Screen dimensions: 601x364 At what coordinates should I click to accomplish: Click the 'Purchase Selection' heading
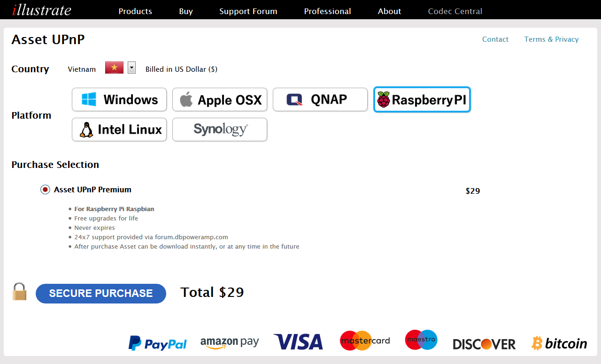(55, 165)
